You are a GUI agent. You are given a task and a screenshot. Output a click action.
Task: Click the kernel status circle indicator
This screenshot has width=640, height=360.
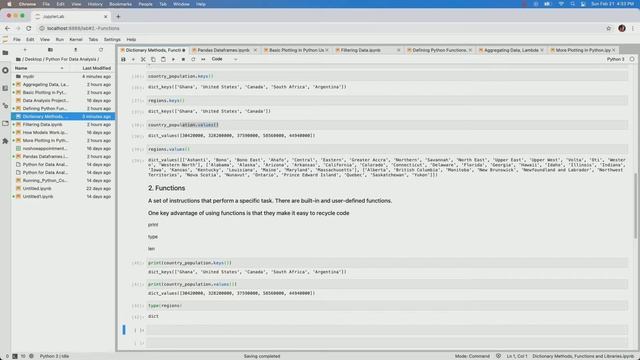pyautogui.click(x=632, y=59)
